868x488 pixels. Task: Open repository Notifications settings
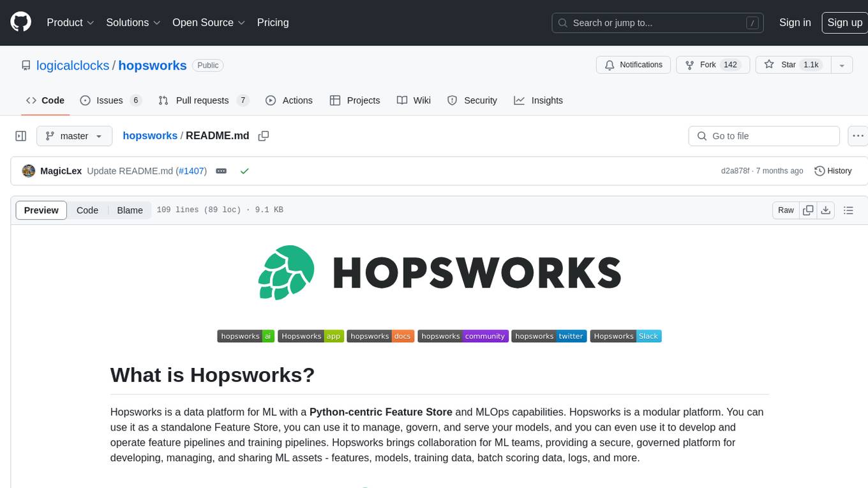633,65
